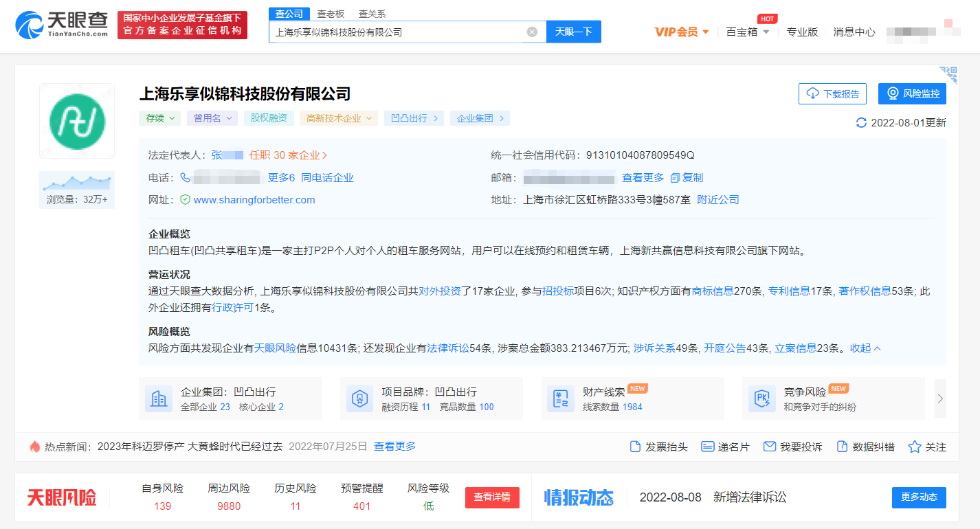Click the 竞争风险 PK icon
This screenshot has height=529, width=980.
[762, 398]
